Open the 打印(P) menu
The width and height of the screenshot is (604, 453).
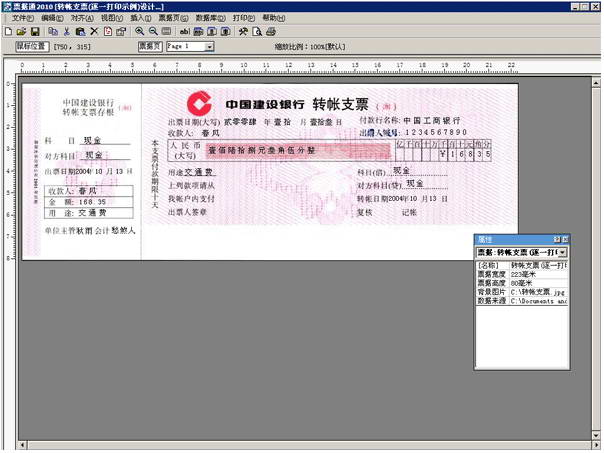(244, 18)
